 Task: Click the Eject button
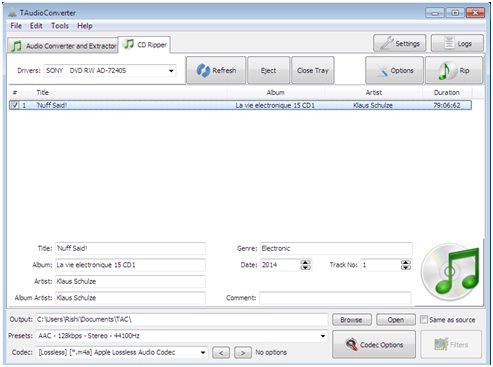(268, 70)
